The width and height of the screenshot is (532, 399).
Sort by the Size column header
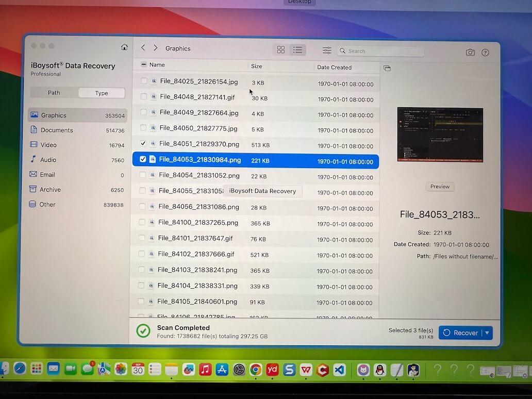coord(257,66)
